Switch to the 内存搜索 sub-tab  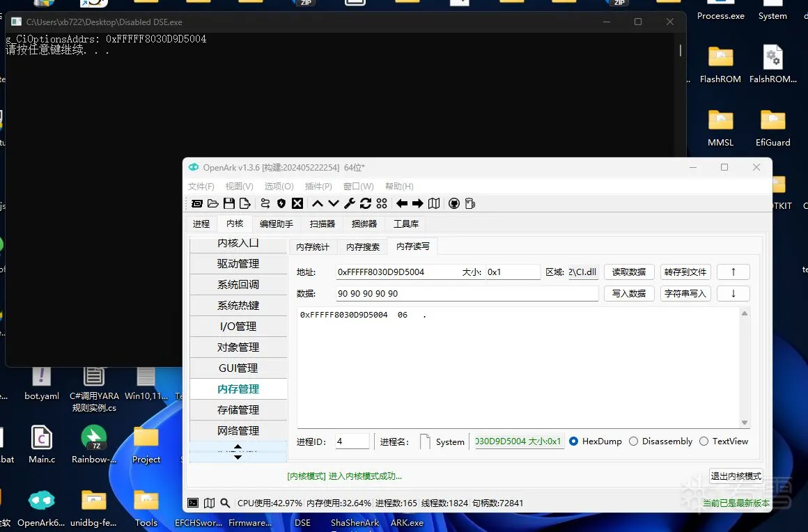click(x=363, y=247)
